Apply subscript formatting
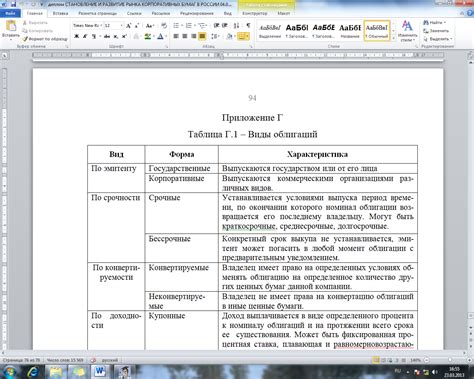Viewport: 474px width, 379px height. pos(115,36)
